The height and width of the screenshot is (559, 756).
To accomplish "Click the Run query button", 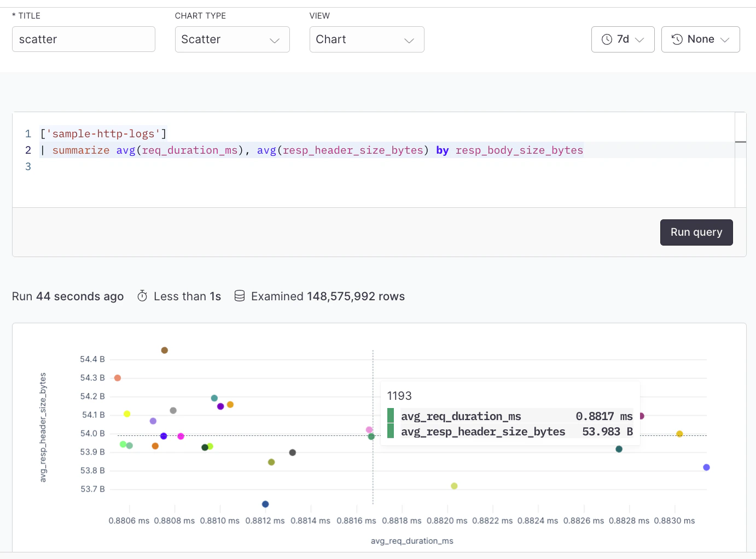I will pyautogui.click(x=696, y=232).
